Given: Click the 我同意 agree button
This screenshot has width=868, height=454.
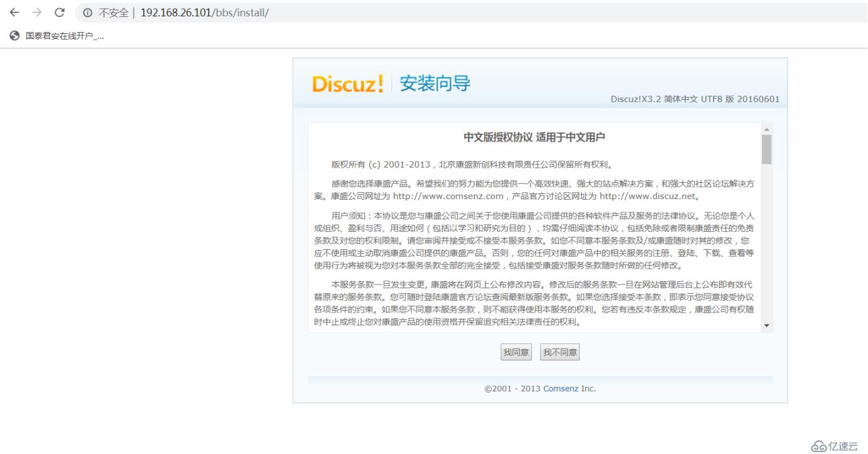Looking at the screenshot, I should click(x=516, y=352).
